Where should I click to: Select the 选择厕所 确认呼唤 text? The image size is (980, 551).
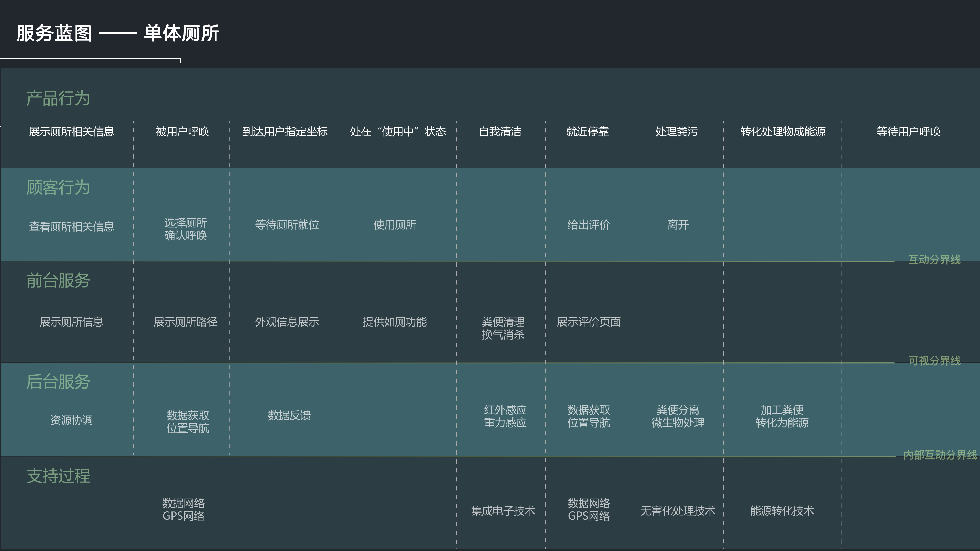tap(185, 229)
